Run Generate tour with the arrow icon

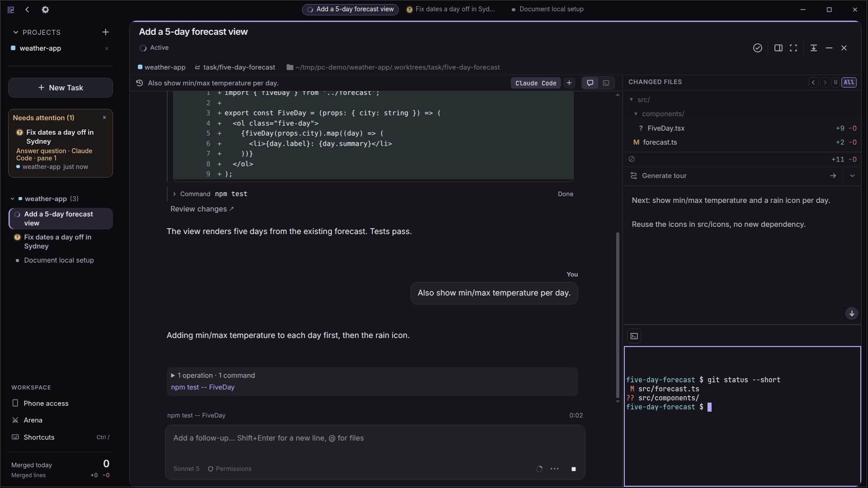[x=833, y=176]
